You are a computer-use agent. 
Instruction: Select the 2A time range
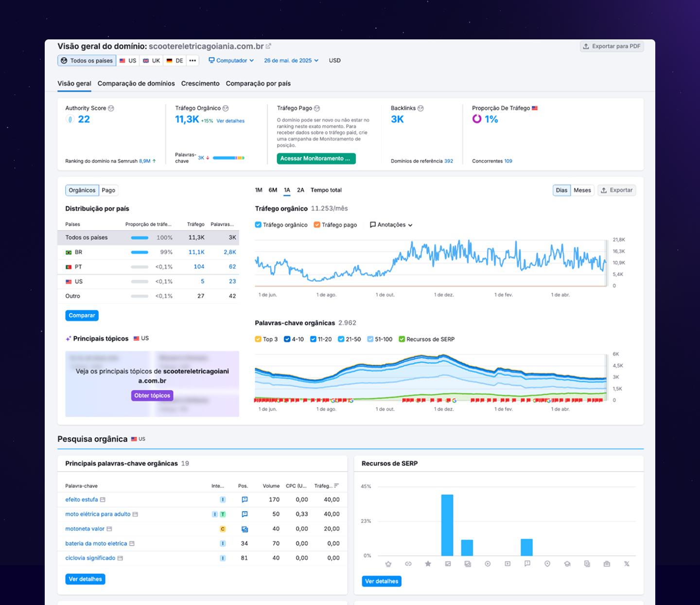pyautogui.click(x=300, y=190)
